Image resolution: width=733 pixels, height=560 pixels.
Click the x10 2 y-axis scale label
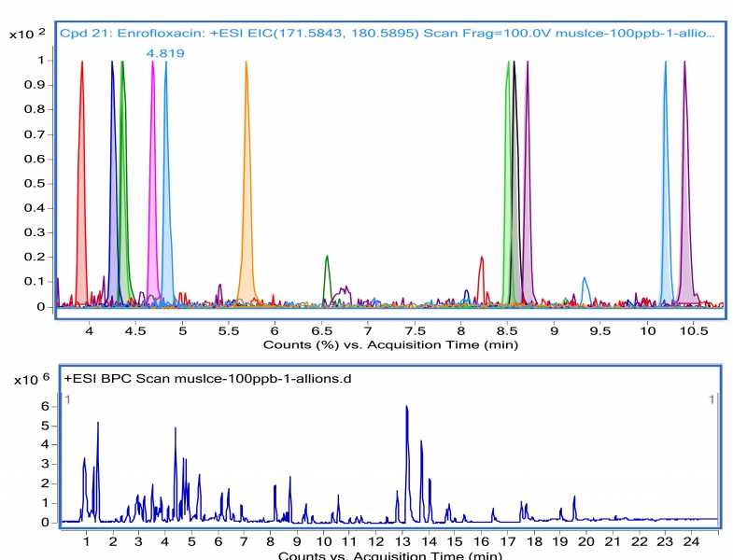pos(26,34)
